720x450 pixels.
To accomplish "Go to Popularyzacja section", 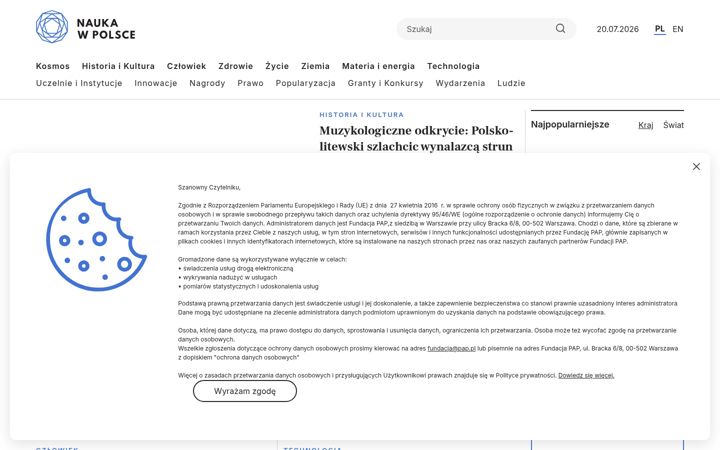I will [x=305, y=83].
